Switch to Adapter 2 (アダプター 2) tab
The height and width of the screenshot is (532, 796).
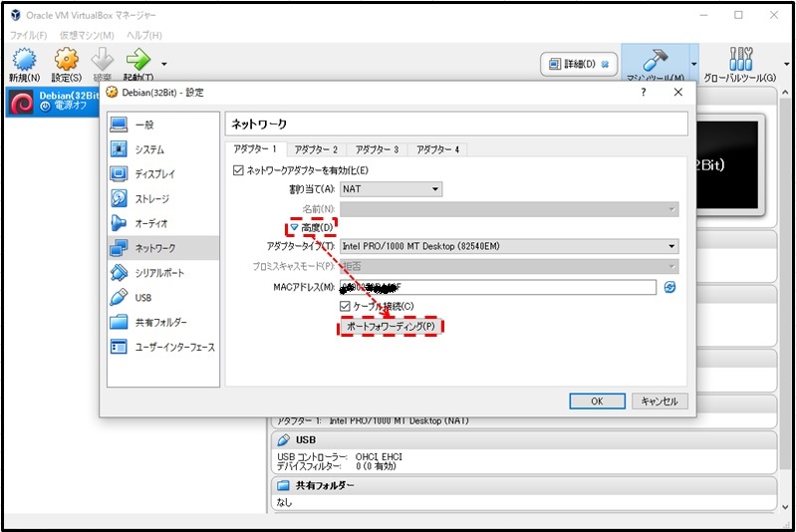316,149
